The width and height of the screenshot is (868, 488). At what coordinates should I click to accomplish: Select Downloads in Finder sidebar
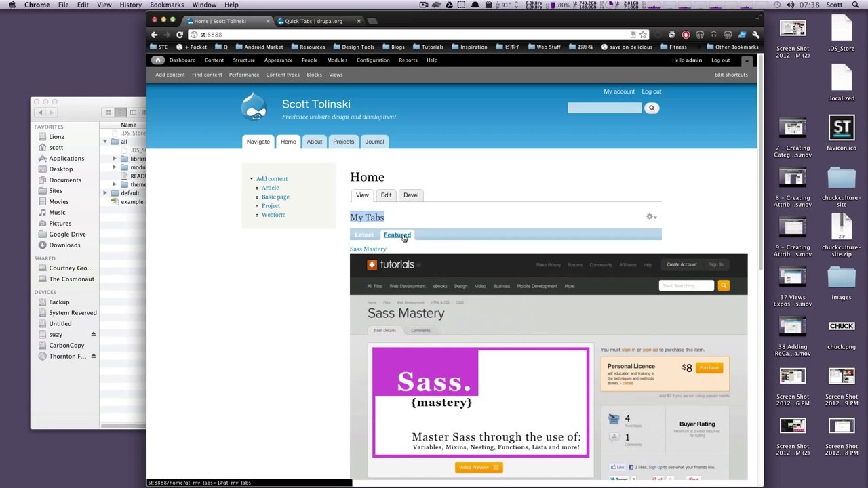(x=64, y=245)
